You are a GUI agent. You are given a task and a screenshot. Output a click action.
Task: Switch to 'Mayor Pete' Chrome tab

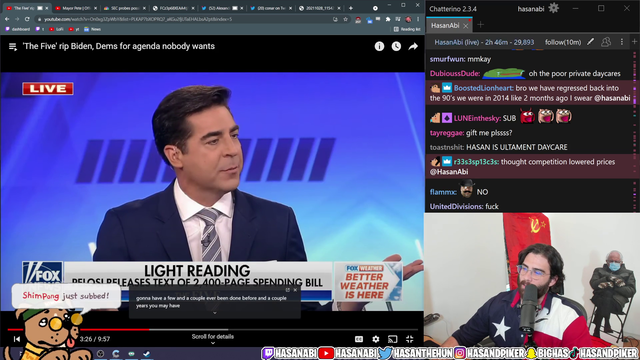click(x=76, y=8)
